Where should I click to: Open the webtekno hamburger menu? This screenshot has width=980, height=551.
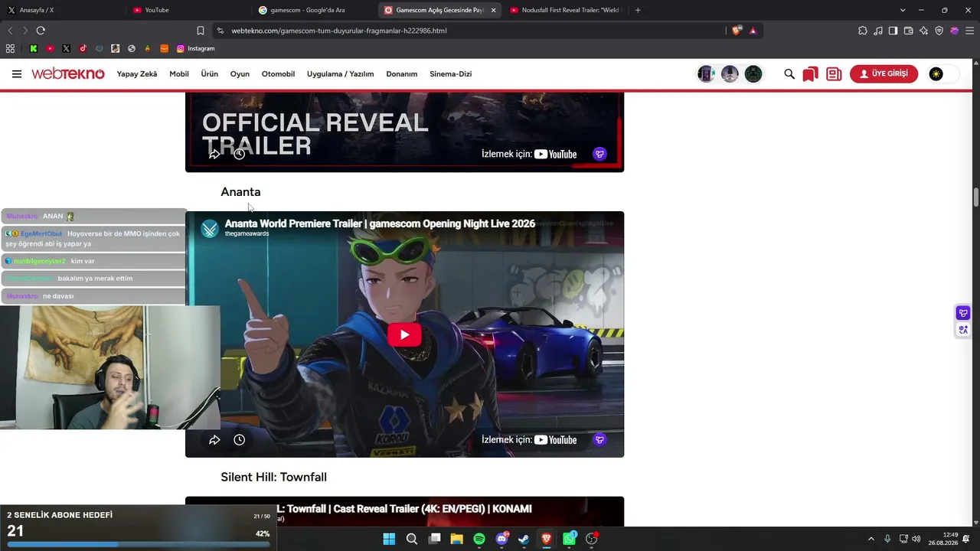click(17, 74)
